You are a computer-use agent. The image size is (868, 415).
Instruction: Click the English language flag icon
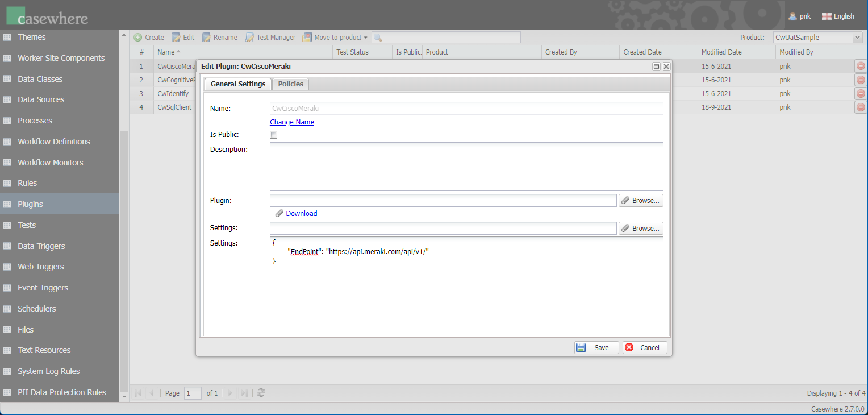pos(826,16)
